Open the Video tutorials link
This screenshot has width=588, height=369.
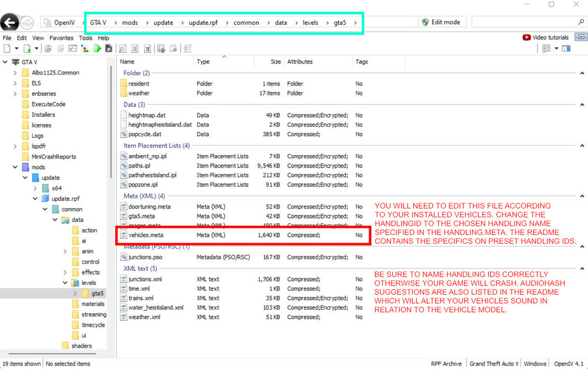tap(546, 38)
